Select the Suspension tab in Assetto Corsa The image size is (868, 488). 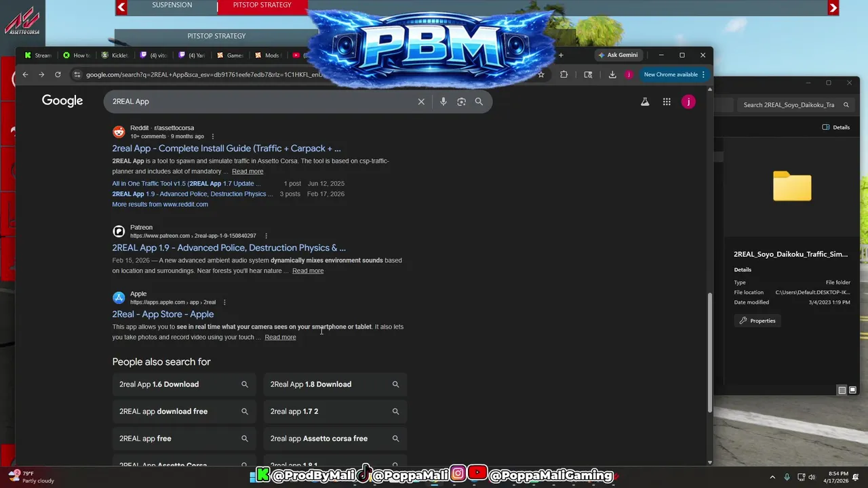(172, 5)
